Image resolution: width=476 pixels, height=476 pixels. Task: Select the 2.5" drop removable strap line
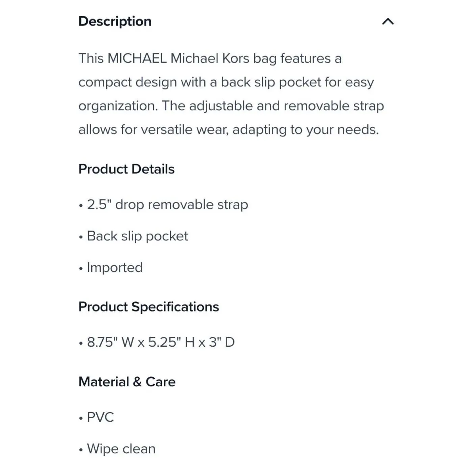[x=163, y=205]
